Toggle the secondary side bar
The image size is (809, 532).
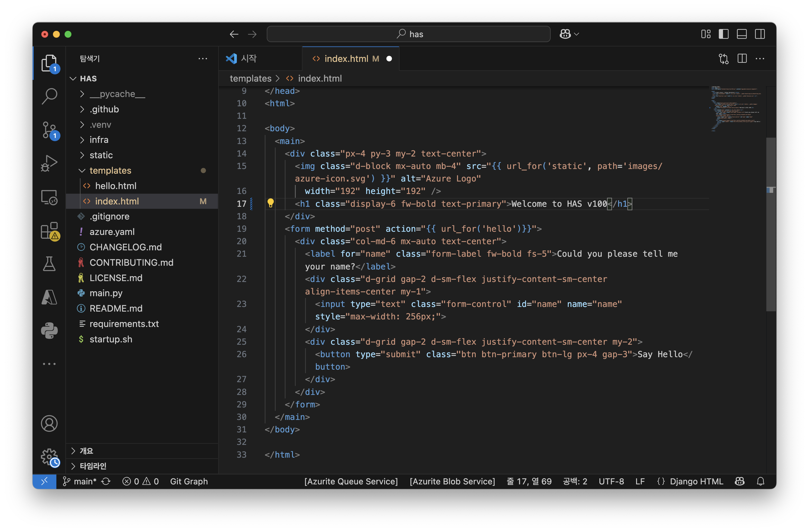point(760,34)
